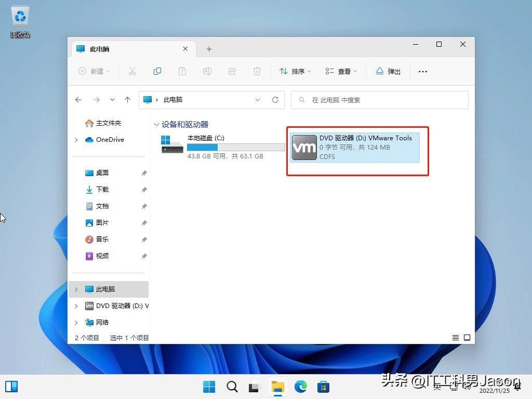Copy the selected DVD drive item

click(x=157, y=71)
